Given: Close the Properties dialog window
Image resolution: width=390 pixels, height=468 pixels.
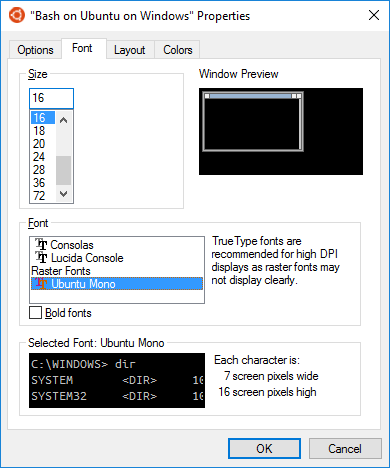Looking at the screenshot, I should (x=374, y=15).
